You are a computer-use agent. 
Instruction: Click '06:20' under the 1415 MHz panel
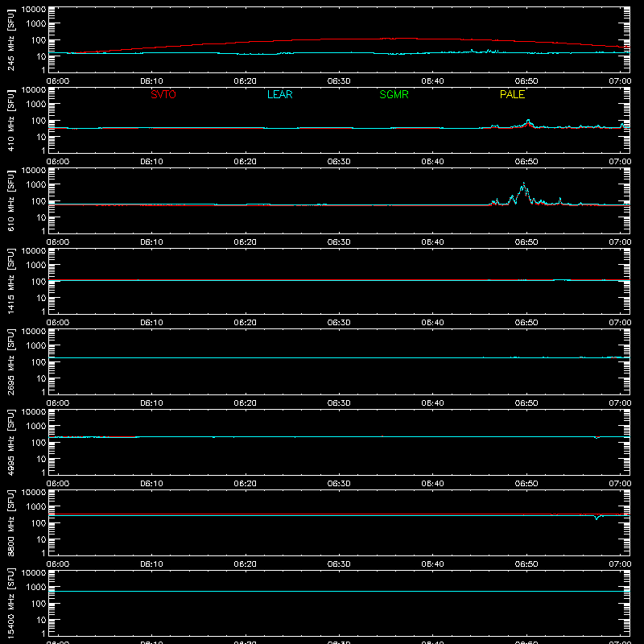[246, 323]
